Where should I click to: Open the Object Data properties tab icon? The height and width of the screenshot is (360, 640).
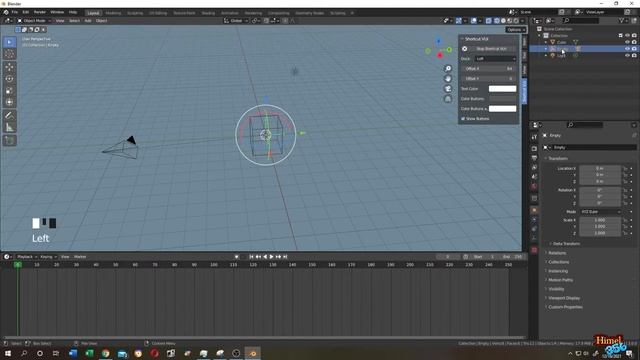click(534, 238)
